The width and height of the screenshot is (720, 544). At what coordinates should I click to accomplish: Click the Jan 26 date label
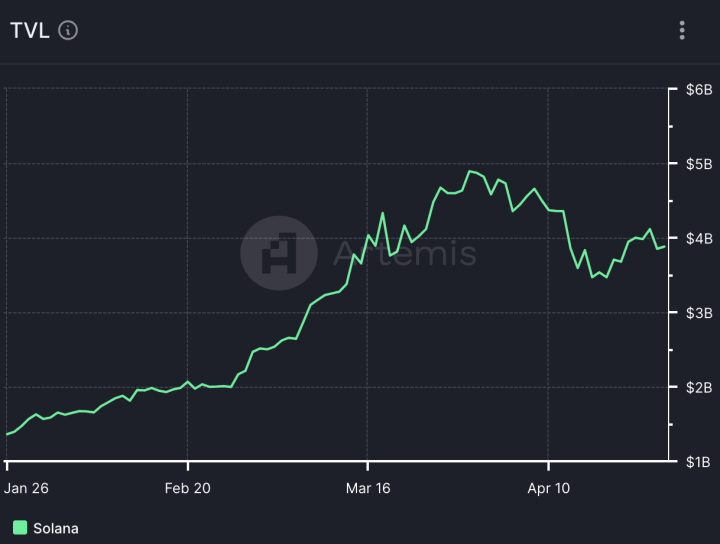26,488
